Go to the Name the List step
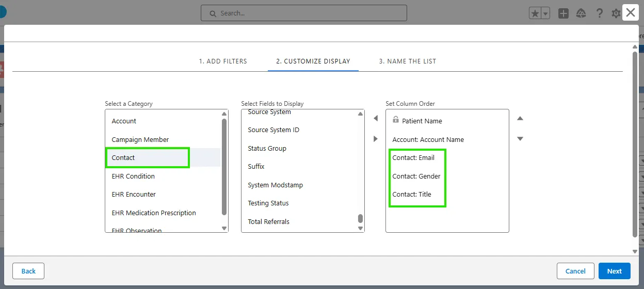Image resolution: width=644 pixels, height=289 pixels. click(x=407, y=61)
